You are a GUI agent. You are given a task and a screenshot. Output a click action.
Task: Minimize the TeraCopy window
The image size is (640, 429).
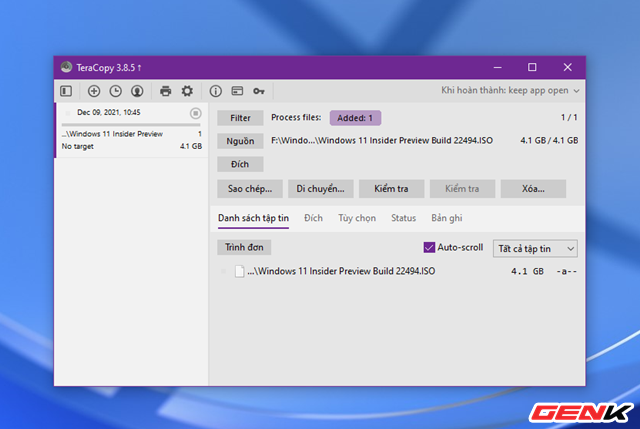pos(497,67)
